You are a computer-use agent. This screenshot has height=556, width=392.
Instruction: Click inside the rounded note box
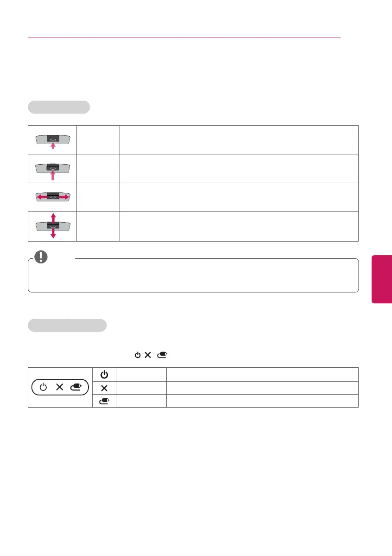point(193,275)
